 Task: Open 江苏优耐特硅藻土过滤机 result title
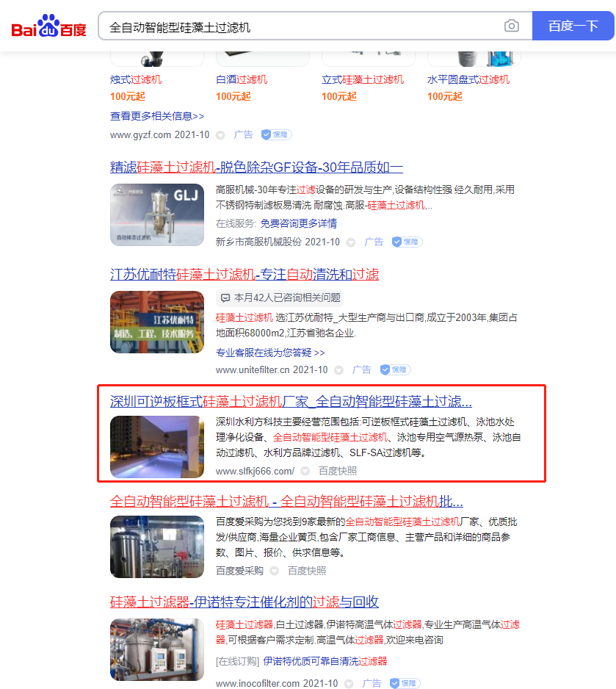coord(244,275)
